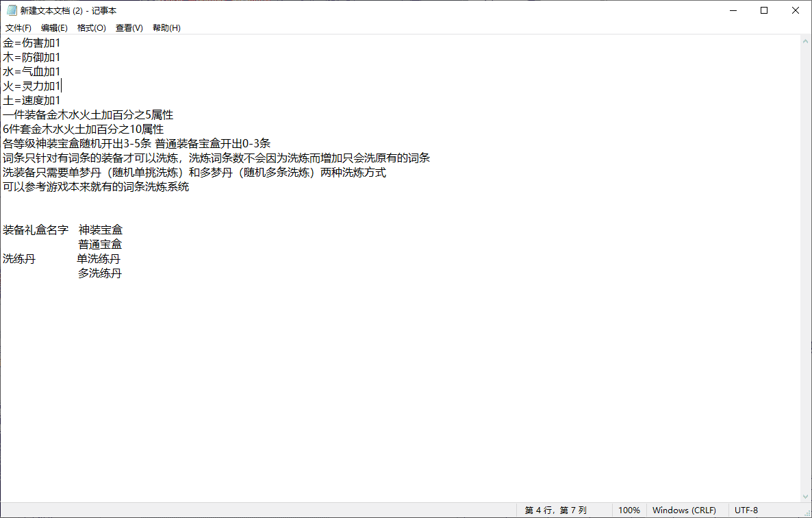Click on the text 神装宝盒

pos(101,230)
